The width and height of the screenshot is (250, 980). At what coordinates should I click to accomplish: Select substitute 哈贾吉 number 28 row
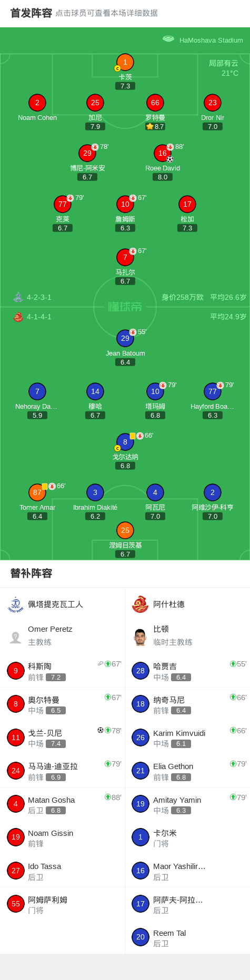[187, 671]
